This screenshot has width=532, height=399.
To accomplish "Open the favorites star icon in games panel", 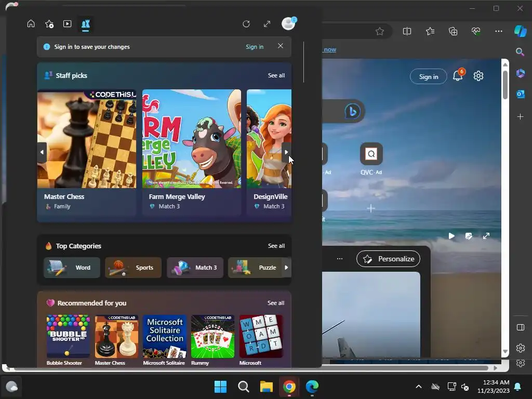I will click(x=49, y=24).
